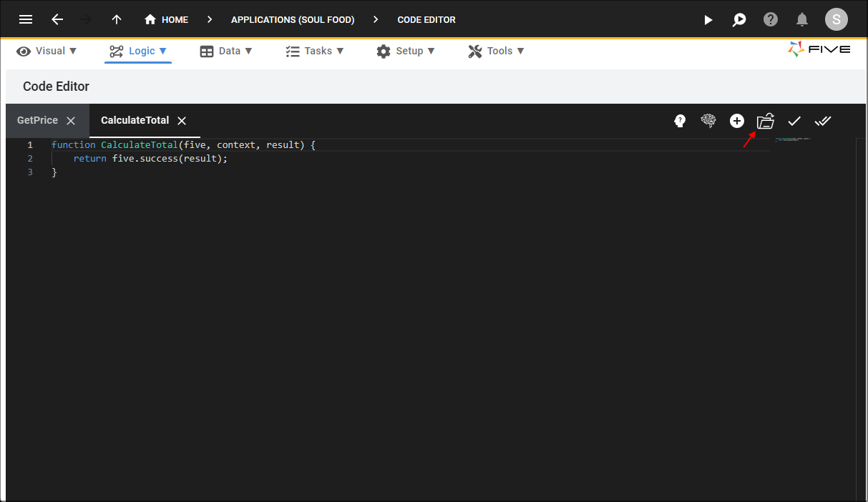
Task: Expand the Setup menu
Action: pos(406,51)
